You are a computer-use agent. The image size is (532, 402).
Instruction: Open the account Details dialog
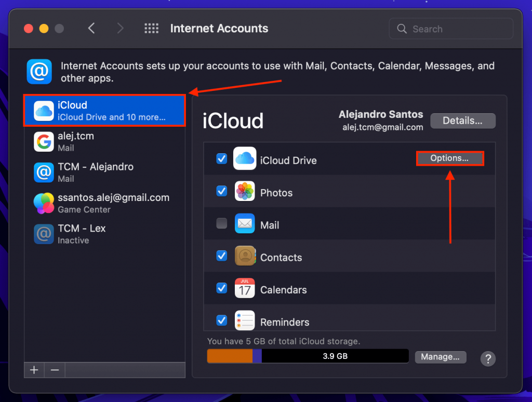pos(462,120)
